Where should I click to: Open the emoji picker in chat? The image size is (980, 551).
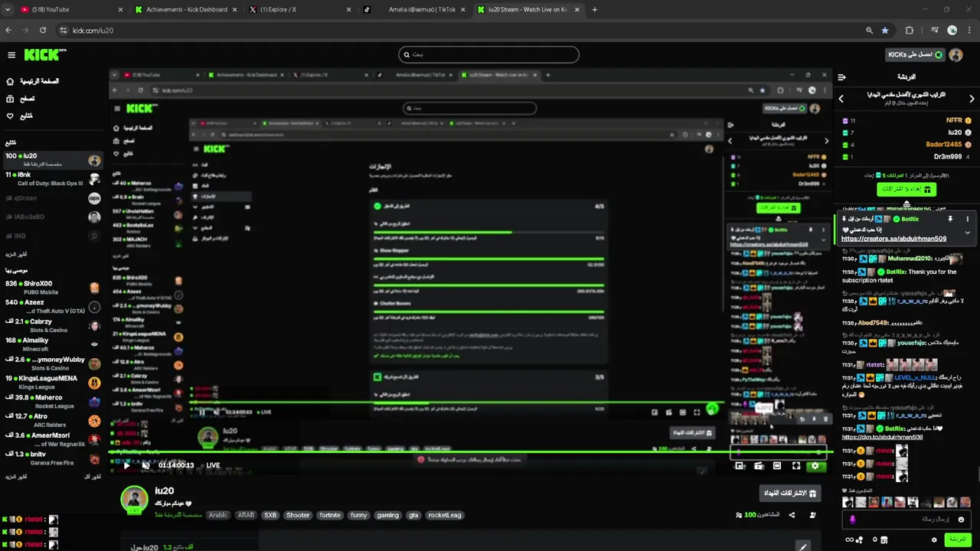point(961,520)
